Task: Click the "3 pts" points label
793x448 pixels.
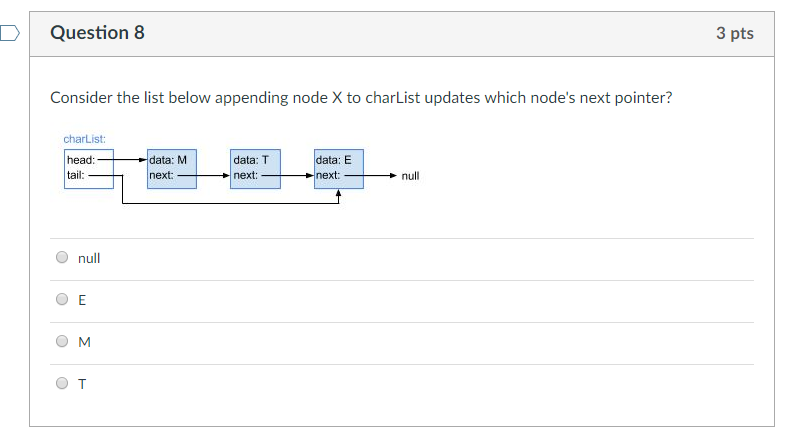Action: (734, 34)
